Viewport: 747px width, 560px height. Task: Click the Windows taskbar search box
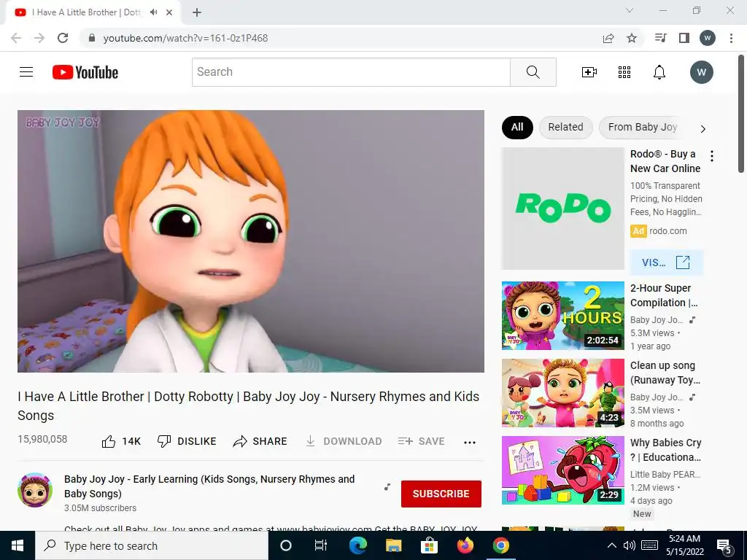(x=152, y=545)
